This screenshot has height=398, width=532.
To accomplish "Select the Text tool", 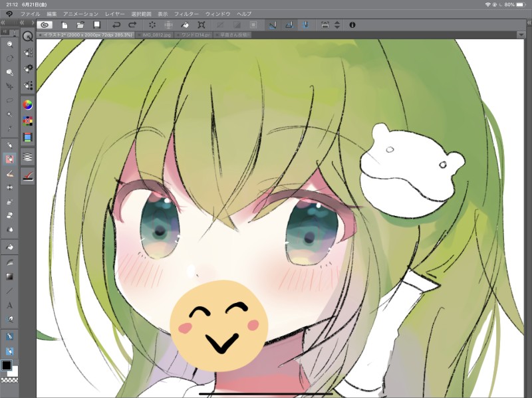I will pyautogui.click(x=10, y=305).
